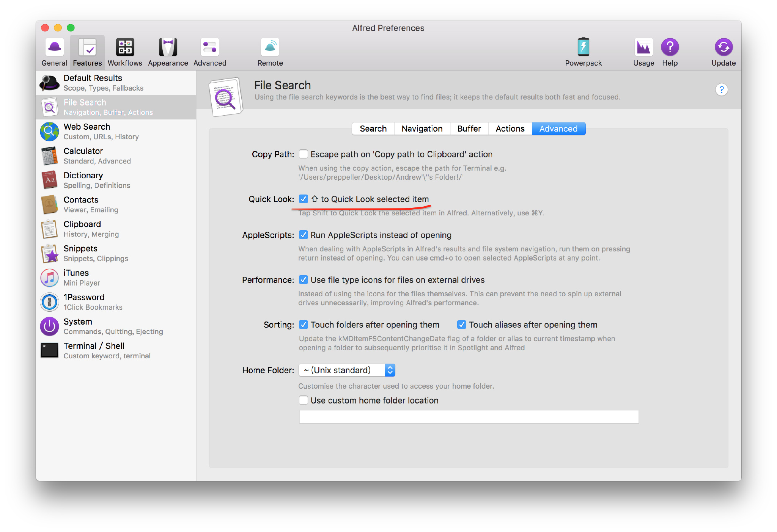Click the Appearance icon in toolbar
Screen dimensions: 777x532
[x=167, y=51]
